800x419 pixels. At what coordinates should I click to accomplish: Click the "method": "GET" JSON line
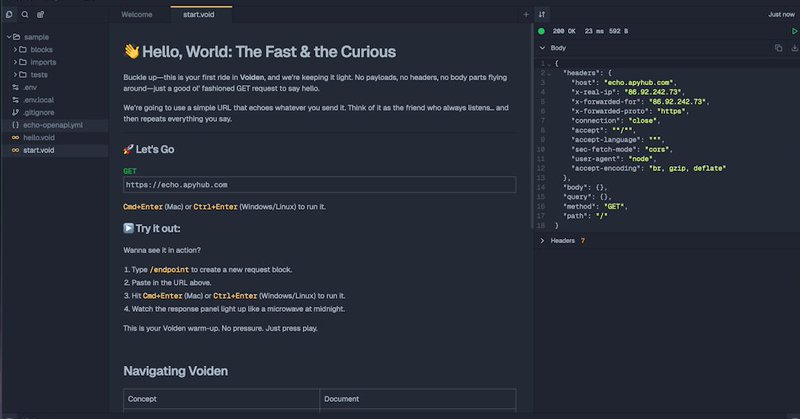(595, 207)
